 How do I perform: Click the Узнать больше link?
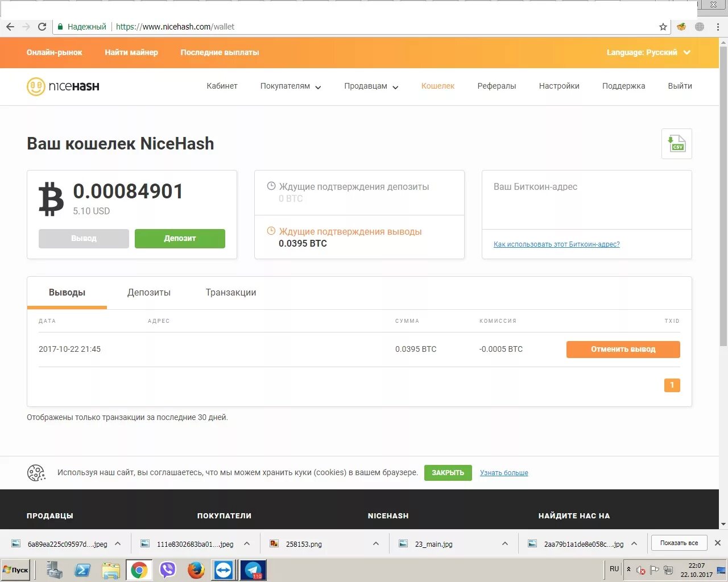pyautogui.click(x=504, y=473)
